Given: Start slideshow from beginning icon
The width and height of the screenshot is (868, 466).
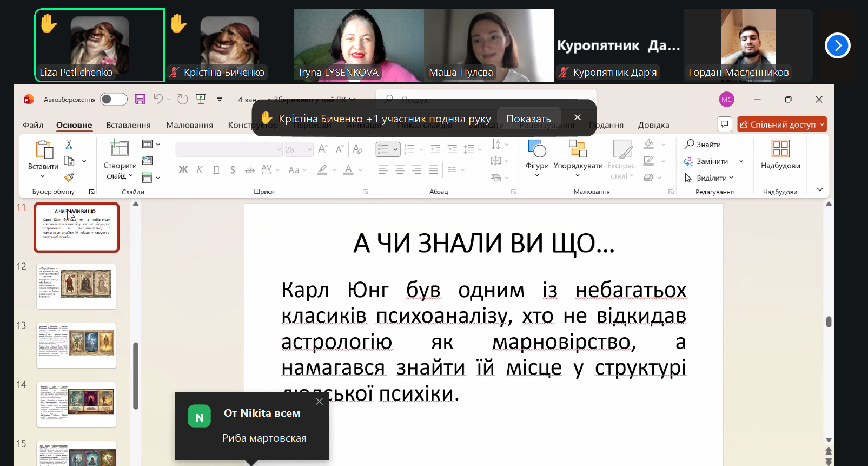Looking at the screenshot, I should click(201, 99).
